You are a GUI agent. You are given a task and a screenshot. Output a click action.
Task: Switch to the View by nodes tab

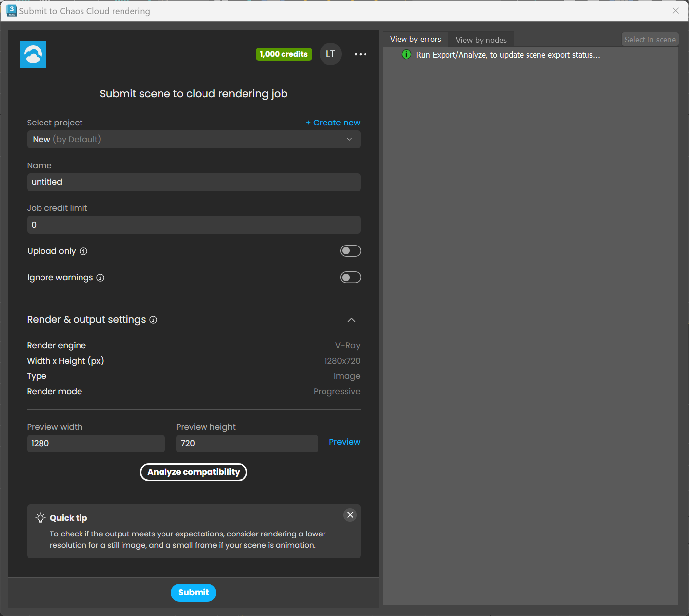click(x=481, y=40)
